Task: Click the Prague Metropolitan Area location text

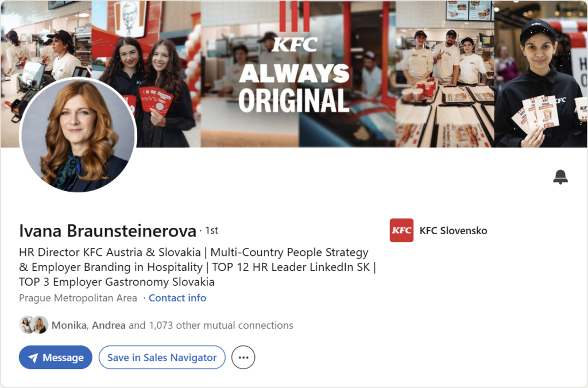Action: click(78, 298)
